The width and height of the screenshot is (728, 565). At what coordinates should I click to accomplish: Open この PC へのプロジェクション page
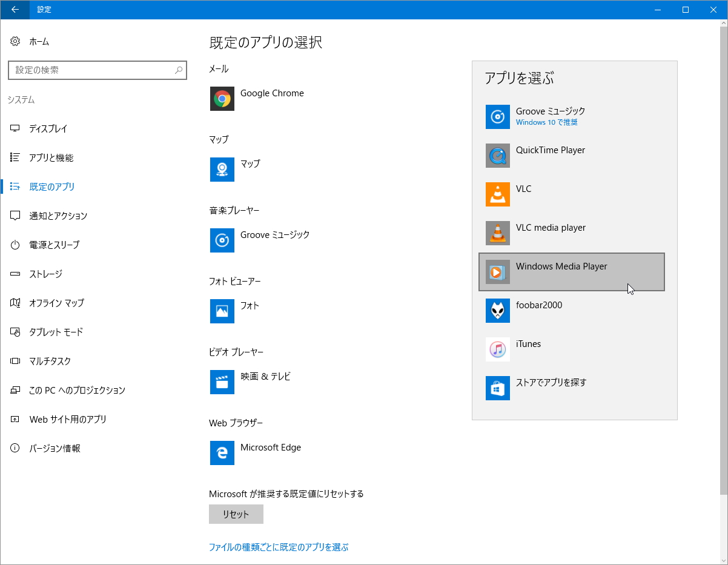coord(77,390)
